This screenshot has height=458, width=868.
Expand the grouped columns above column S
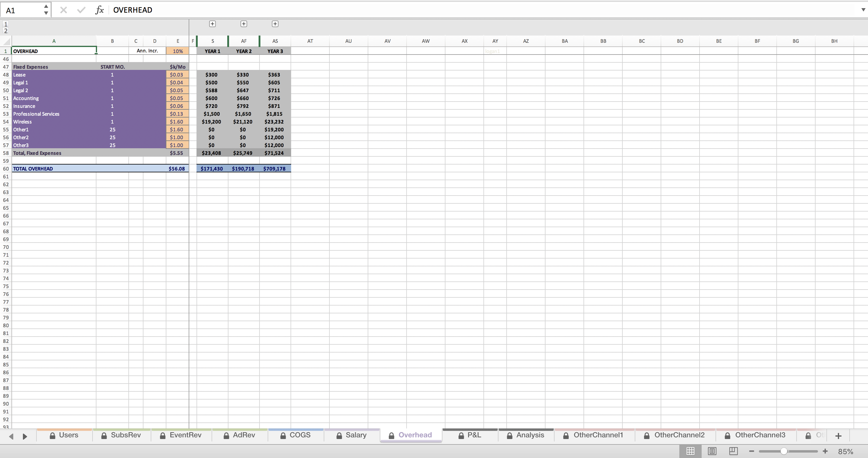212,24
